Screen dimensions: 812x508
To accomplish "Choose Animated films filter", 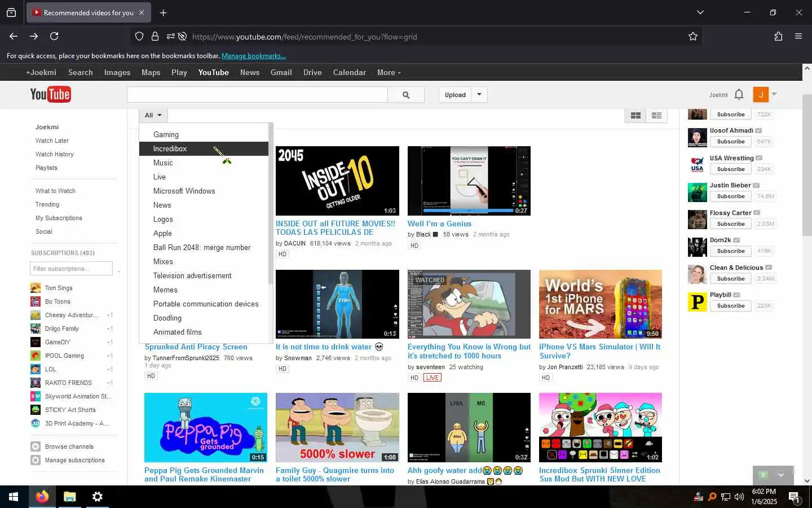I will click(x=204, y=332).
